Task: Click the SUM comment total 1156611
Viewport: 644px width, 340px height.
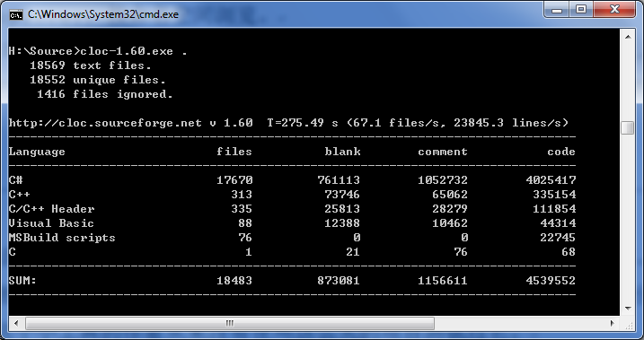Action: pos(443,281)
